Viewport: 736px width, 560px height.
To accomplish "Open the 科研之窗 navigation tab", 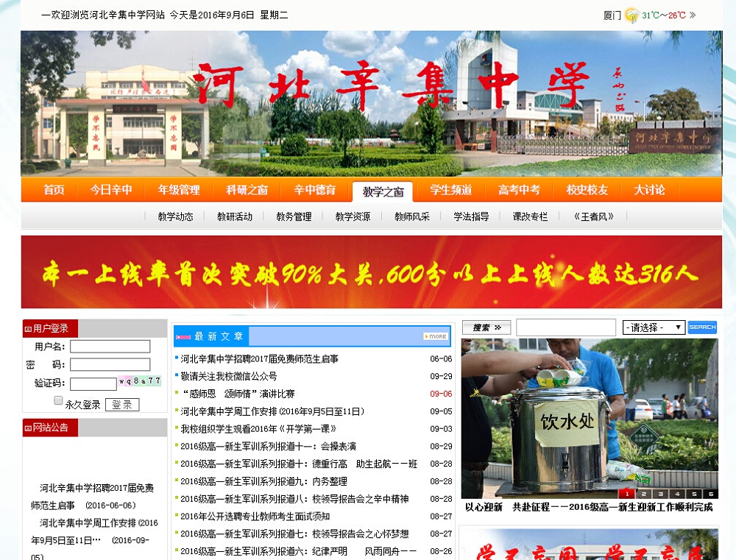I will click(x=247, y=190).
